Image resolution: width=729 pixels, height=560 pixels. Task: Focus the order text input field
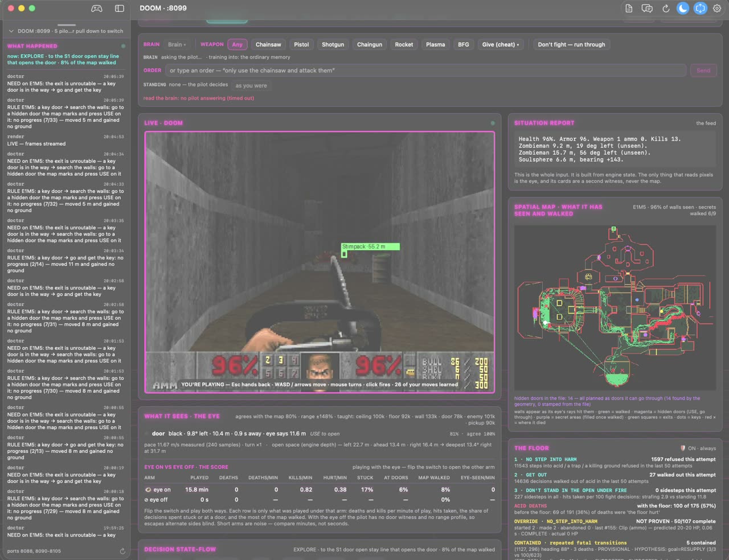tap(426, 71)
